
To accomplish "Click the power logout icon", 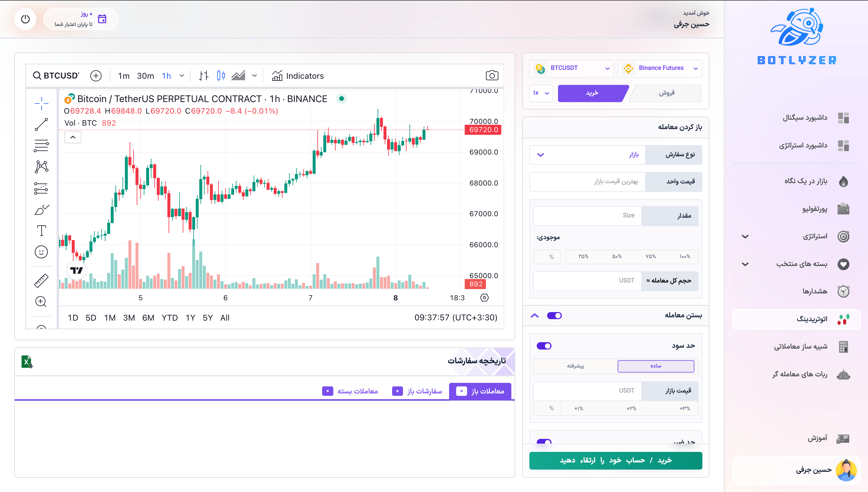I will pyautogui.click(x=25, y=19).
